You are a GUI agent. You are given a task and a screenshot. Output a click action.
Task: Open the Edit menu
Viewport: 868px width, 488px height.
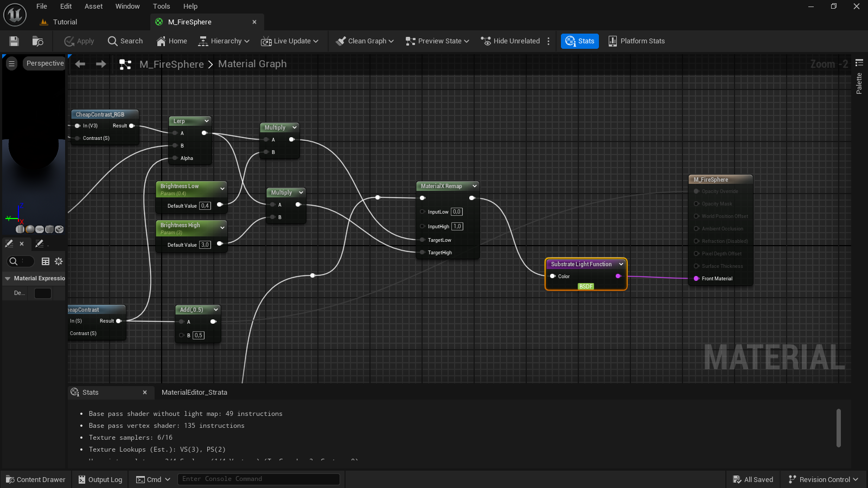pos(66,7)
